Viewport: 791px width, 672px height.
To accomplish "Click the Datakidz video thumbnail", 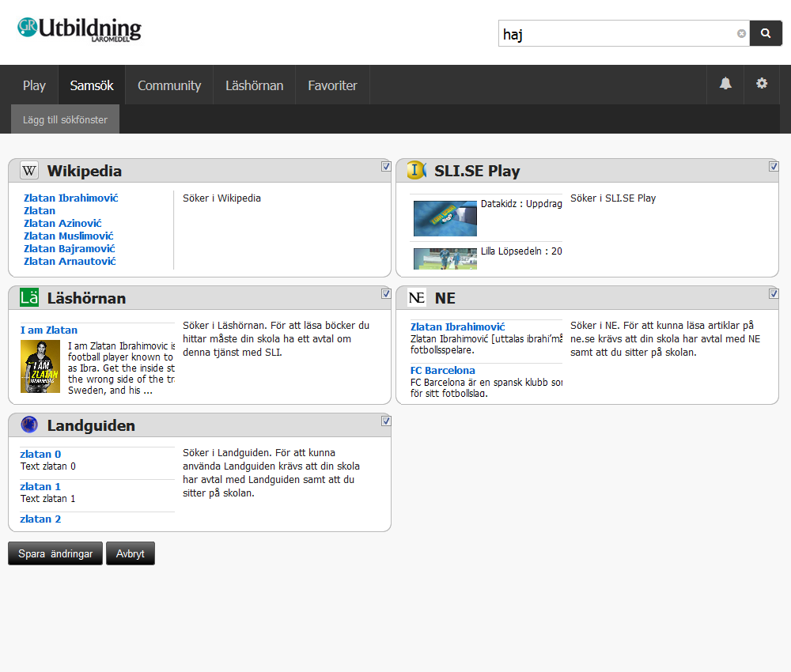I will tap(445, 218).
